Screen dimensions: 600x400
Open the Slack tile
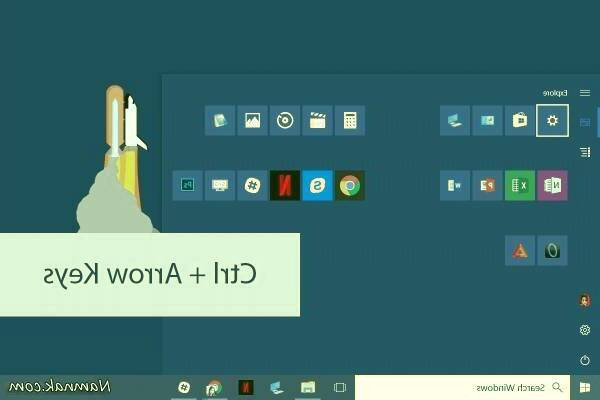pyautogui.click(x=253, y=185)
